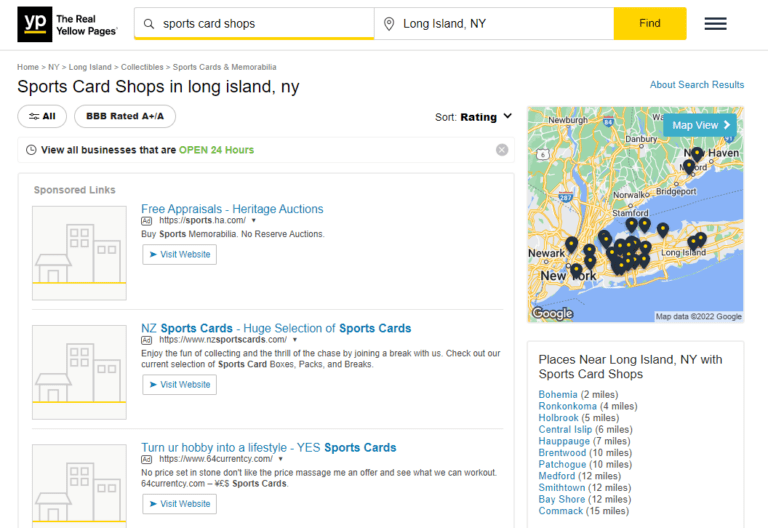Open Turn ur hobby into a lifestyle link
768x528 pixels.
point(269,448)
